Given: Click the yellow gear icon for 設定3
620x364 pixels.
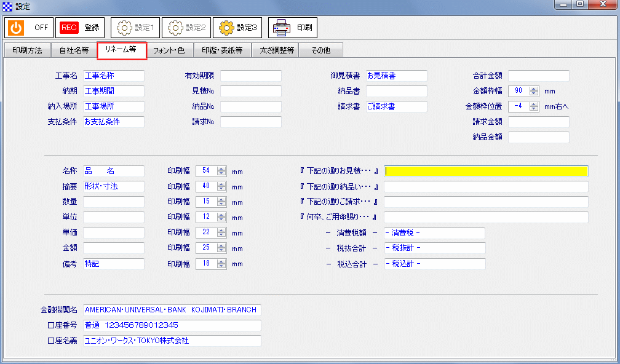Looking at the screenshot, I should click(x=227, y=27).
